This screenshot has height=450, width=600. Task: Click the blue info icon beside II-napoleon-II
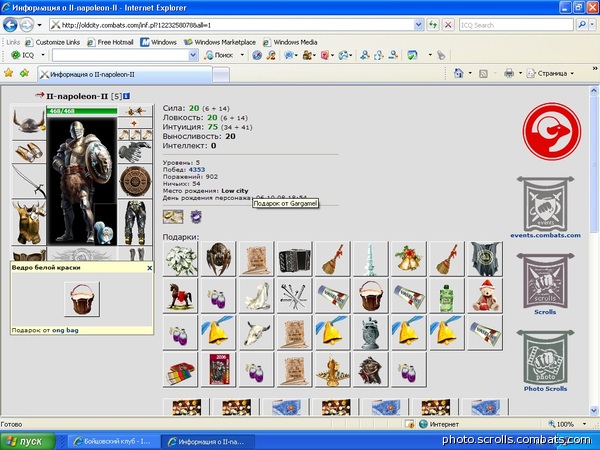tap(126, 96)
